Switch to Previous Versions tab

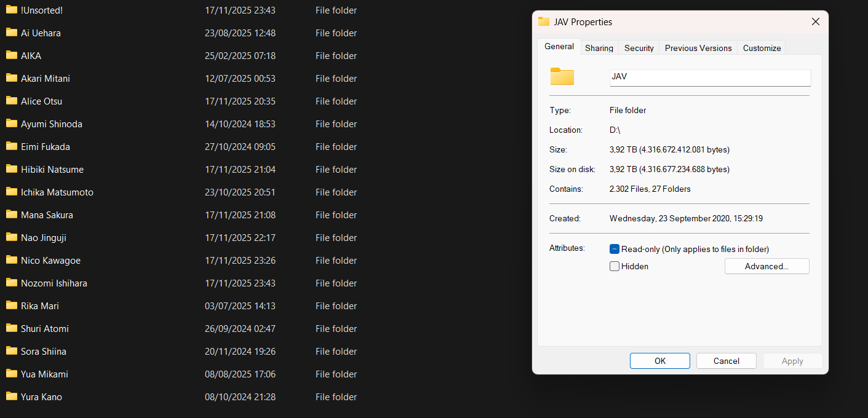click(x=698, y=48)
